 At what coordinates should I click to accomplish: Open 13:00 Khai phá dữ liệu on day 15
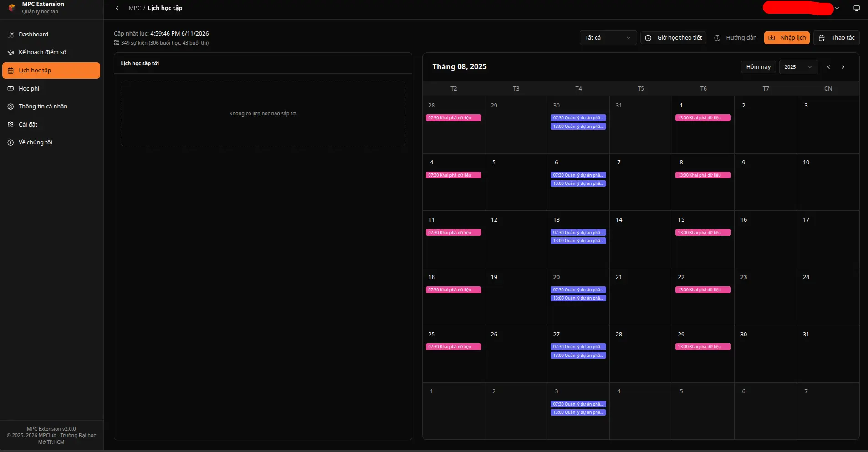(x=703, y=233)
